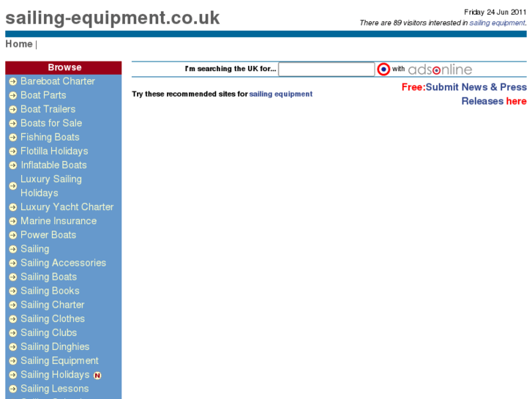Click the arrow icon beside Sailing Clothes

click(x=13, y=319)
